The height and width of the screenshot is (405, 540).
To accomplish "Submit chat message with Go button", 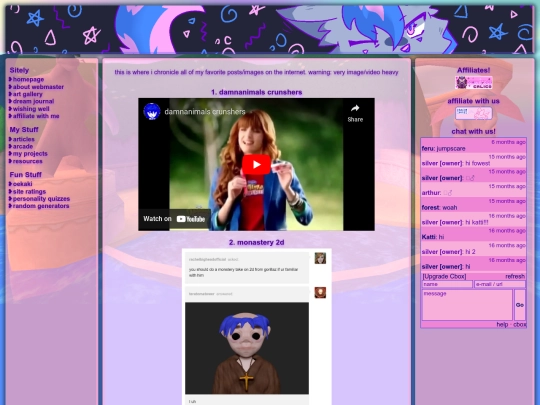I will [520, 305].
